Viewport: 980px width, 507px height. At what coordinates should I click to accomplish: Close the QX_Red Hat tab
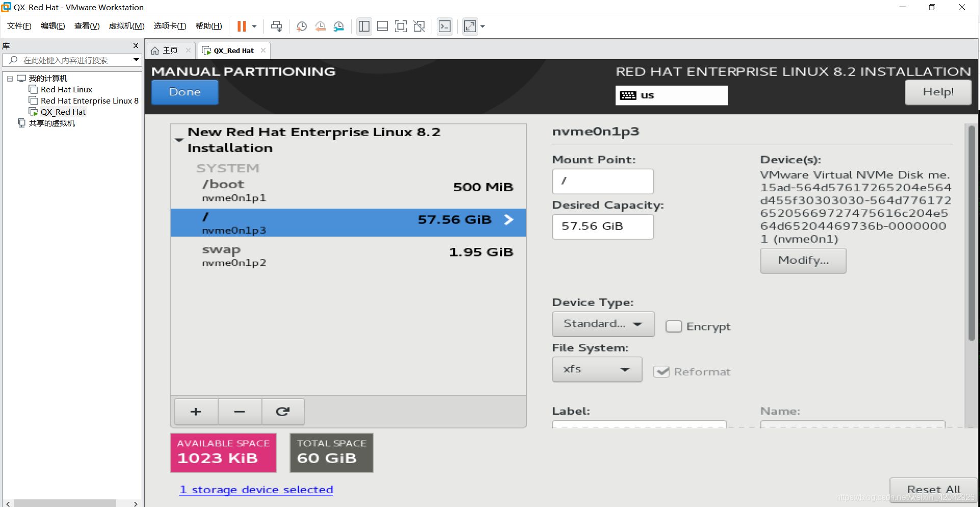tap(263, 50)
